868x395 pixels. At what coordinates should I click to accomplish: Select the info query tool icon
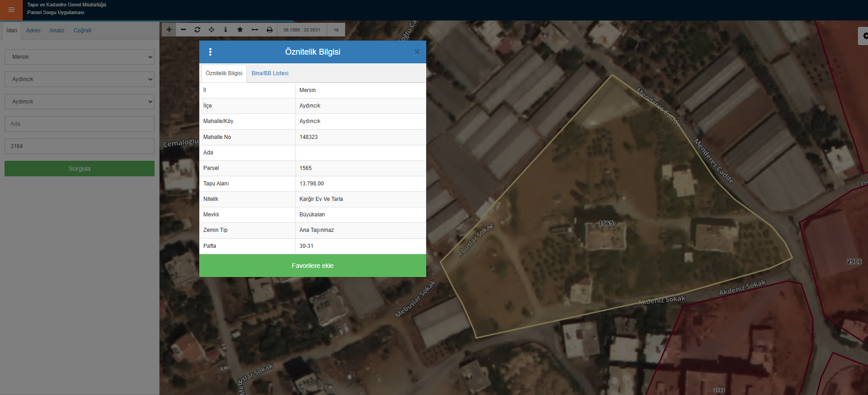(226, 30)
